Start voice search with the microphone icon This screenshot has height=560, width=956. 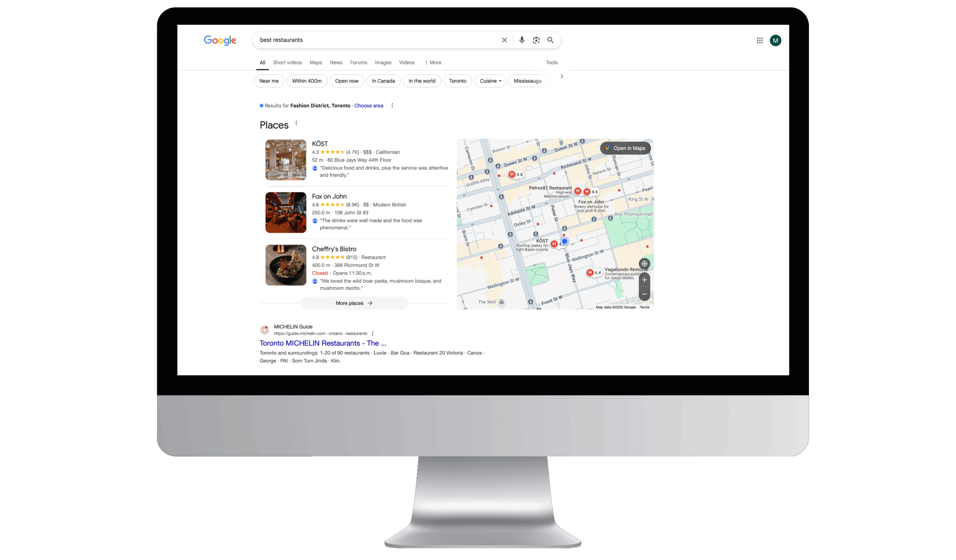[522, 40]
